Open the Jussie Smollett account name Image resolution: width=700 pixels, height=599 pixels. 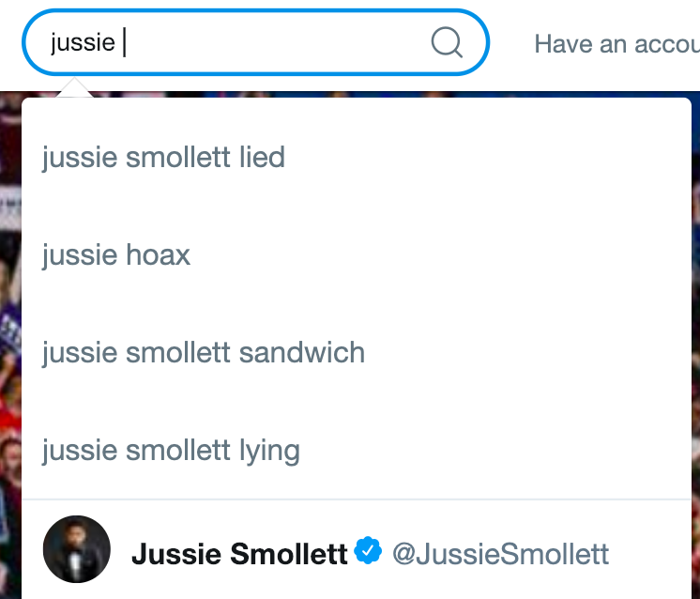coord(239,554)
